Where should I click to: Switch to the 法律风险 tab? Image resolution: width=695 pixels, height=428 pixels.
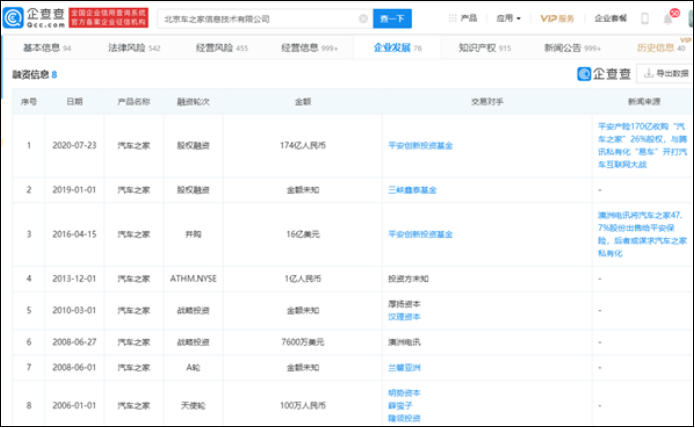[x=134, y=48]
